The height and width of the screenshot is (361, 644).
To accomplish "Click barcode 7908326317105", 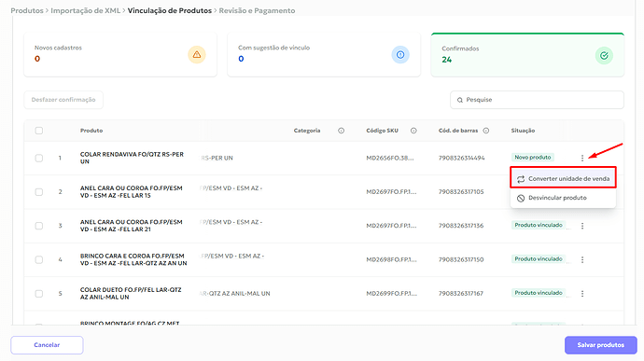I will coord(461,192).
